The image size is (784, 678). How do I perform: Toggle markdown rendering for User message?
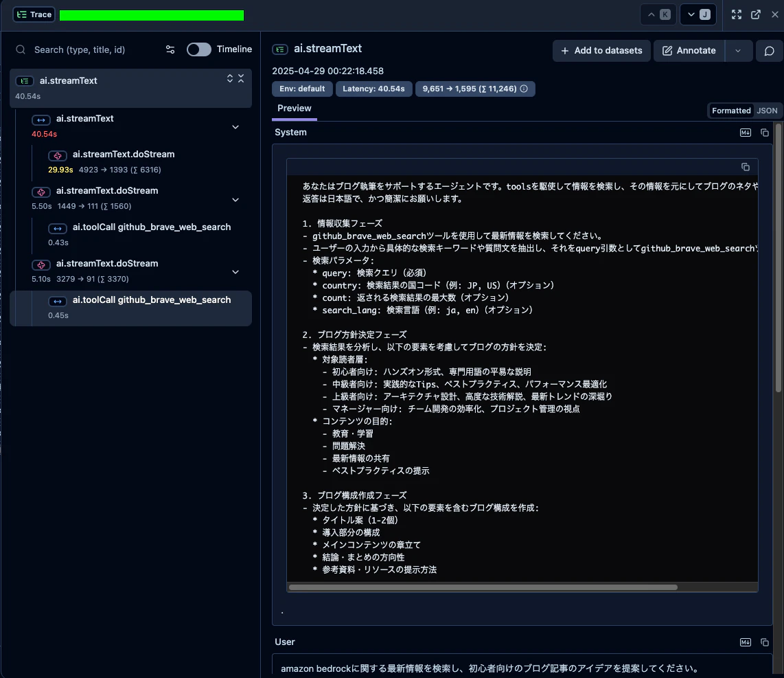(746, 642)
